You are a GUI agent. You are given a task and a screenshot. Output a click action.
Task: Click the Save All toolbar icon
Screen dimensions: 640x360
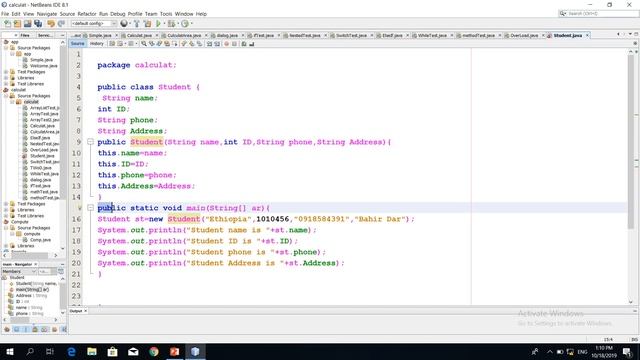click(38, 24)
